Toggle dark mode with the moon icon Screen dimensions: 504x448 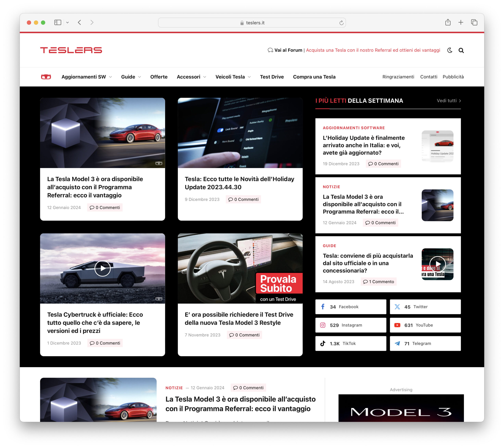[x=449, y=50]
